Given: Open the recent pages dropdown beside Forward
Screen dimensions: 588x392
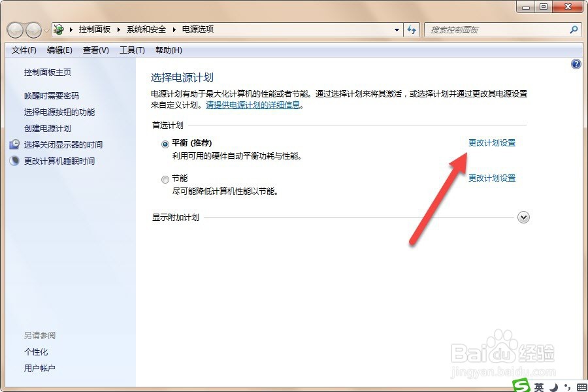Looking at the screenshot, I should [x=46, y=30].
